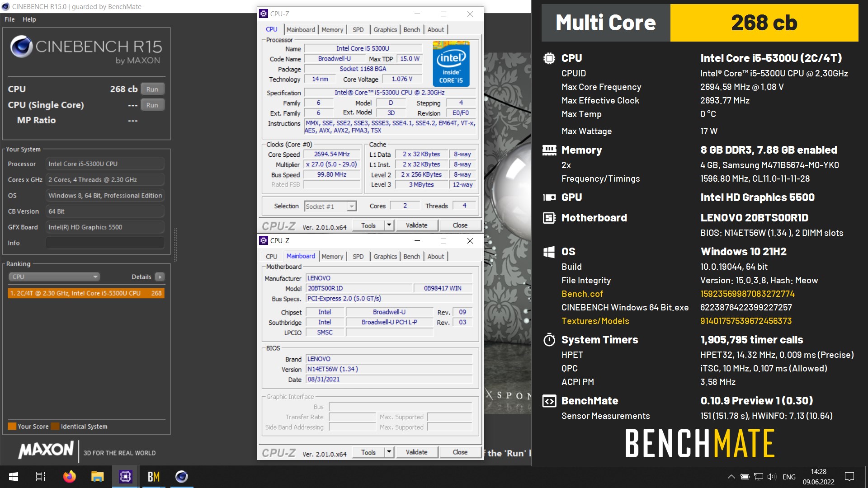Change ENG input language indicator
This screenshot has width=868, height=488.
[x=789, y=477]
